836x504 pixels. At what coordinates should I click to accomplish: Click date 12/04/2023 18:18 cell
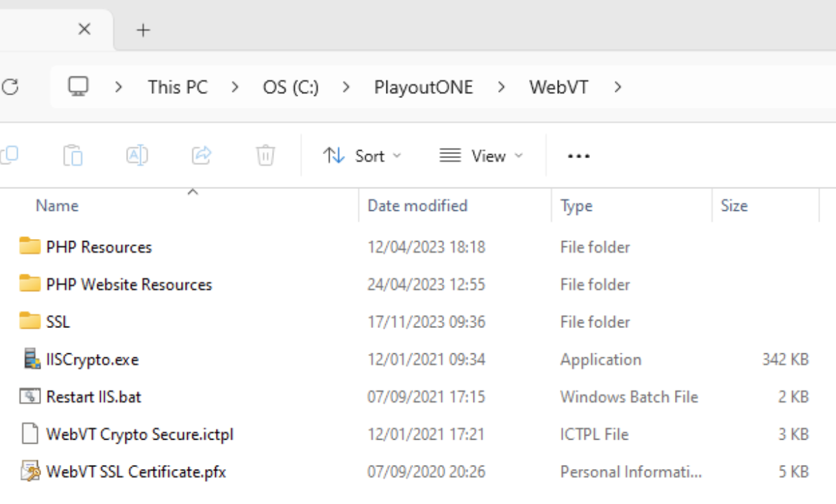coord(426,247)
